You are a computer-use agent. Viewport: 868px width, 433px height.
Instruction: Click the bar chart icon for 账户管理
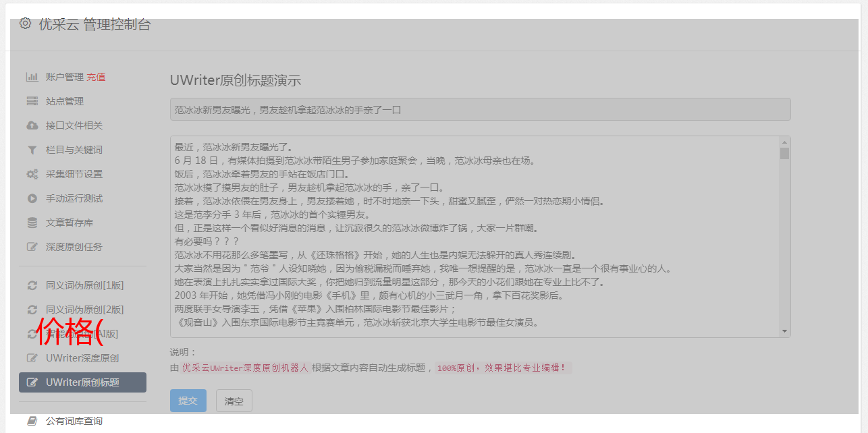[32, 77]
